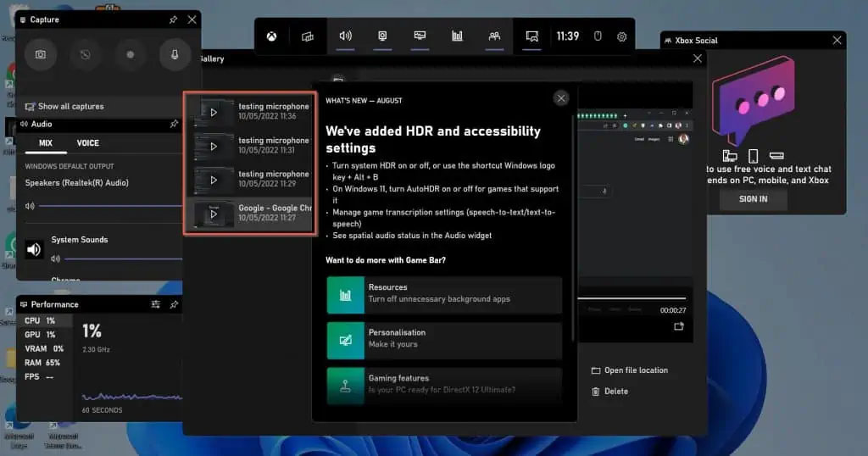The width and height of the screenshot is (868, 456).
Task: Click the Xbox logo in the Game Bar
Action: pyautogui.click(x=272, y=36)
